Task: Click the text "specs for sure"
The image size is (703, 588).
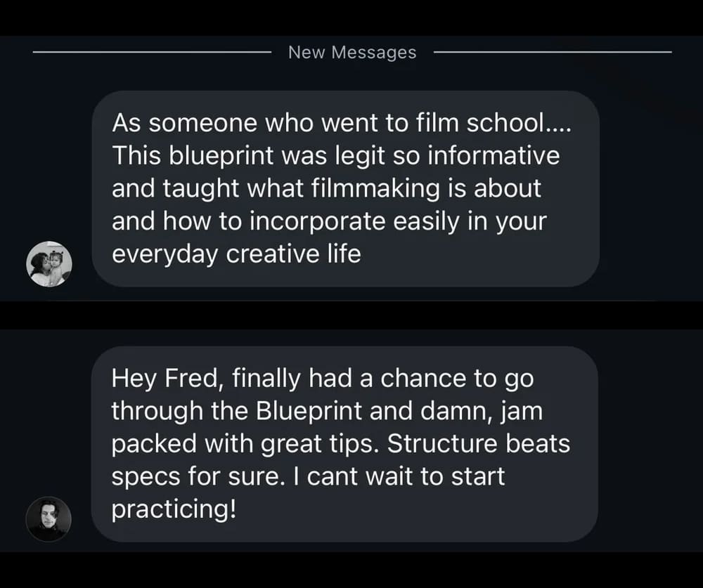Action: point(194,476)
